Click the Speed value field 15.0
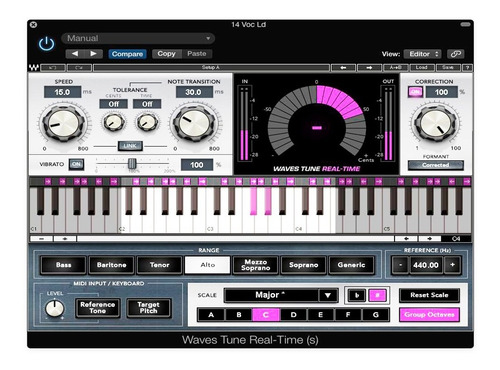Screen dimensions: 500x370 (62, 92)
